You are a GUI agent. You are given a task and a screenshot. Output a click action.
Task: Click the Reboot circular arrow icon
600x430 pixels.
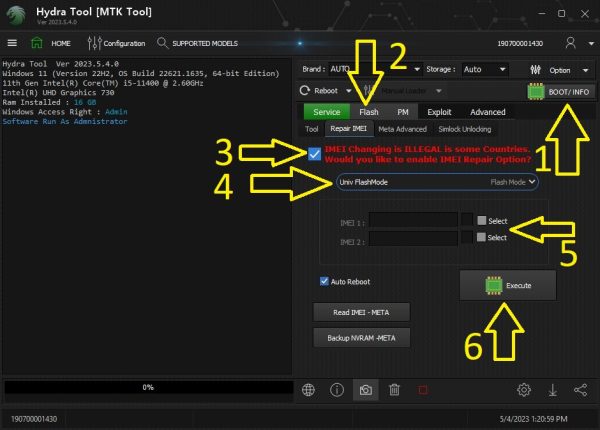click(x=305, y=91)
